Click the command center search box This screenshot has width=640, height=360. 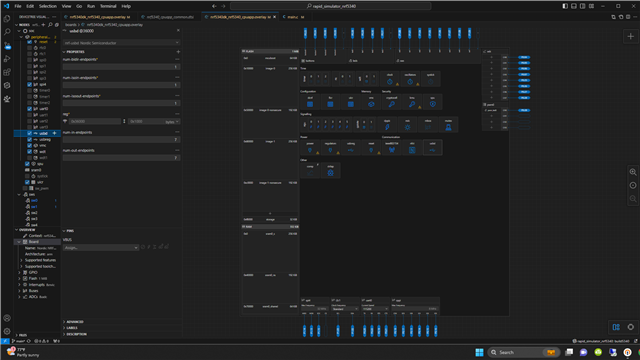click(331, 6)
